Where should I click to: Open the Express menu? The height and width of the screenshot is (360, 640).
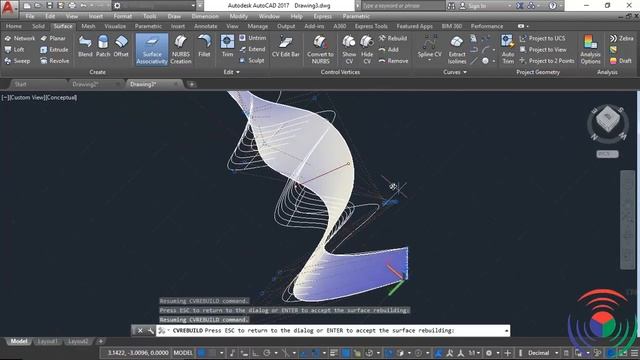(322, 16)
